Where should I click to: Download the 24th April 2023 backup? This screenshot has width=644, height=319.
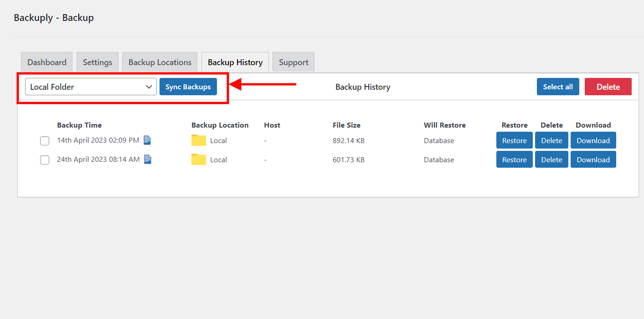[593, 159]
